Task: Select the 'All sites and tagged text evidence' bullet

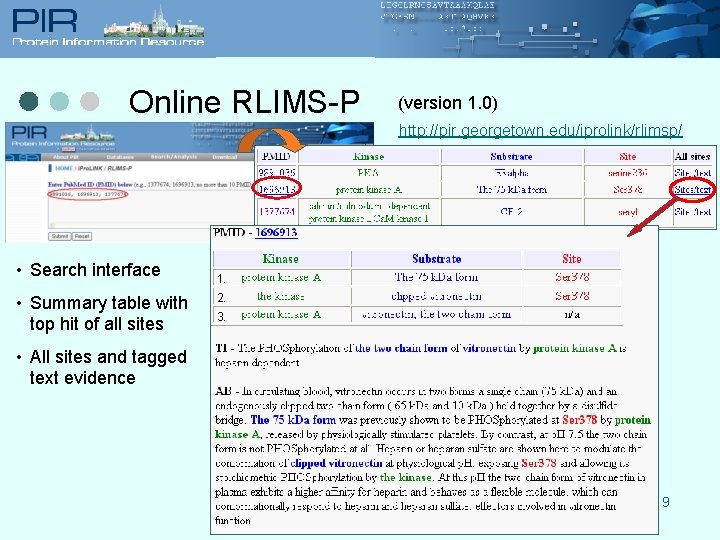Action: pyautogui.click(x=108, y=367)
